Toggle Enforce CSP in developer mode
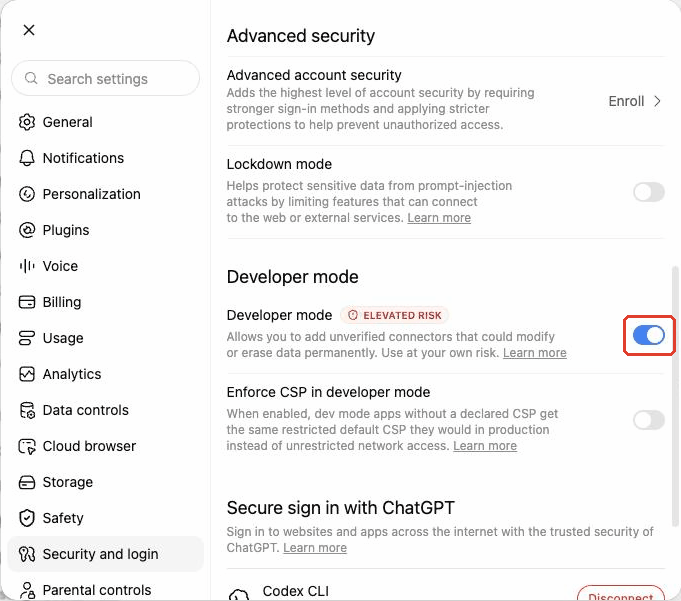Image resolution: width=681 pixels, height=601 pixels. pyautogui.click(x=648, y=420)
